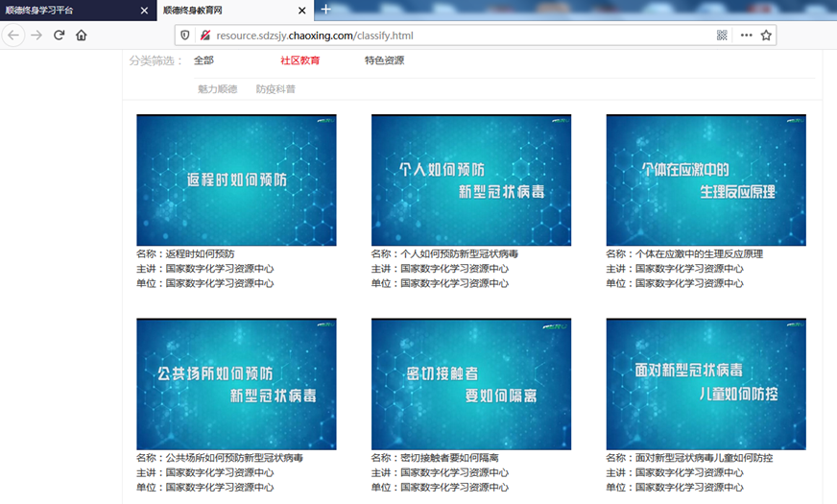Image resolution: width=837 pixels, height=504 pixels.
Task: Bookmark this page with the star icon
Action: 766,36
